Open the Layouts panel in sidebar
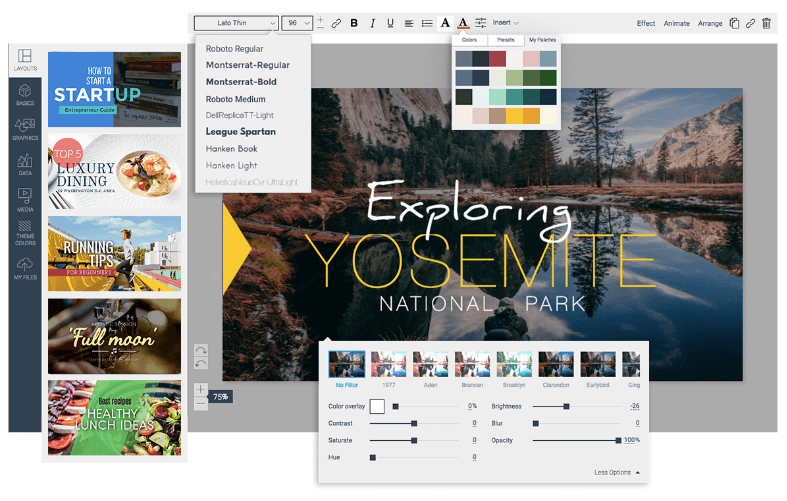The height and width of the screenshot is (501, 787). [x=25, y=60]
